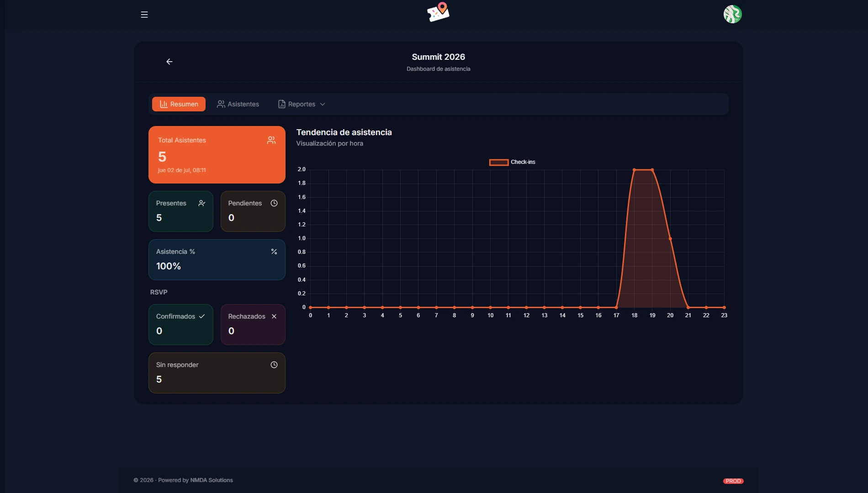This screenshot has height=493, width=868.
Task: Click the Asistencia % label
Action: (x=175, y=252)
